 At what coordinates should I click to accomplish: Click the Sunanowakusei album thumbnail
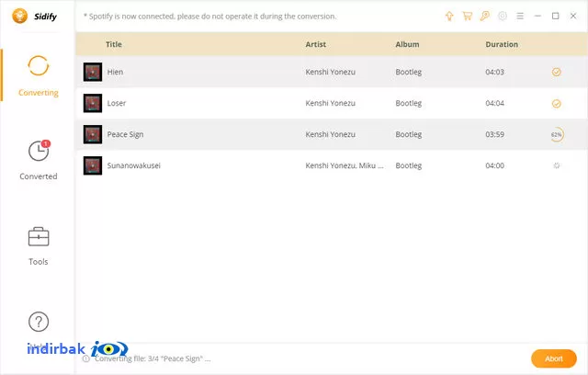click(x=93, y=165)
